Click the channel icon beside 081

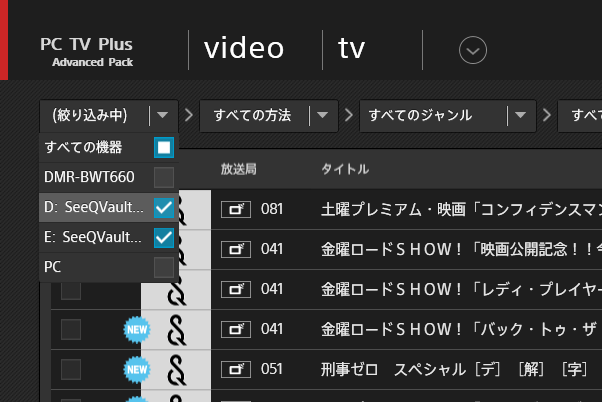click(236, 210)
